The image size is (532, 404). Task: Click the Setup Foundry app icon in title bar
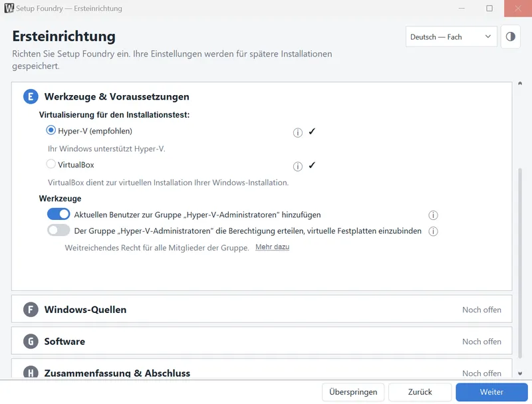[9, 8]
